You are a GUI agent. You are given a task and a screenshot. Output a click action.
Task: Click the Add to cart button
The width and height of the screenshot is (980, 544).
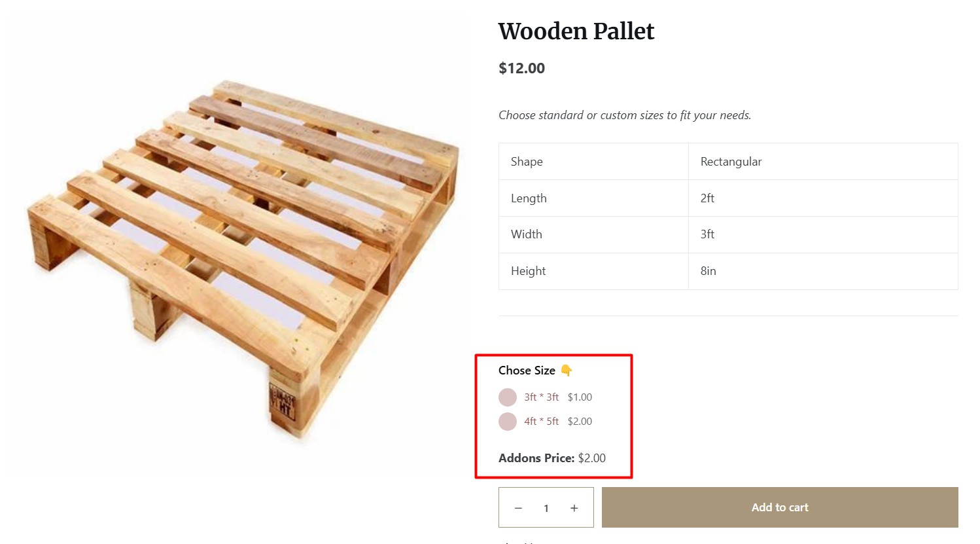[779, 507]
